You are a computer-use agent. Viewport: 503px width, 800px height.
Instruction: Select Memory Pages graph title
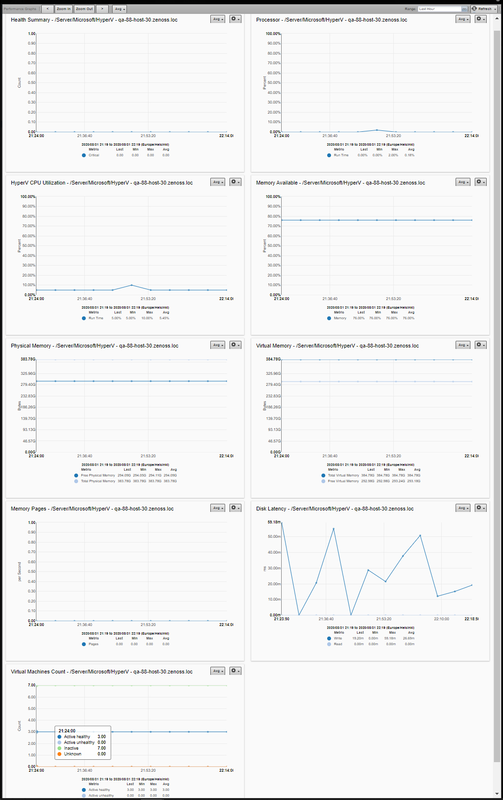point(92,509)
